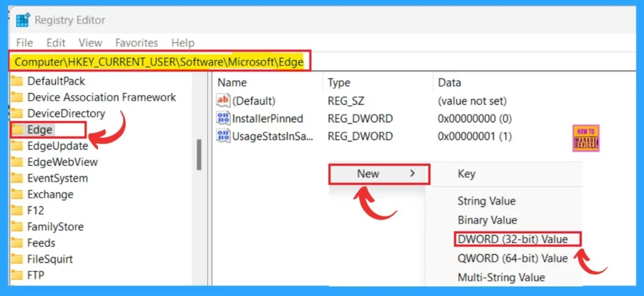The image size is (644, 296).
Task: Click the Registry Editor app icon in title bar
Action: (x=23, y=20)
